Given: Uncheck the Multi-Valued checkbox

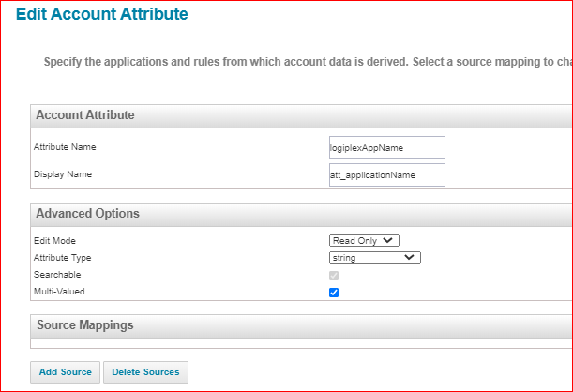Looking at the screenshot, I should pos(334,292).
